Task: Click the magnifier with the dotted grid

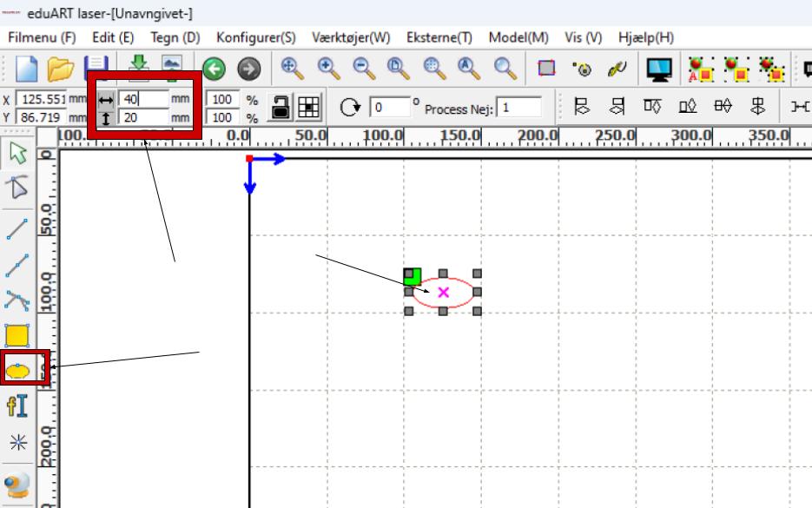Action: point(434,69)
